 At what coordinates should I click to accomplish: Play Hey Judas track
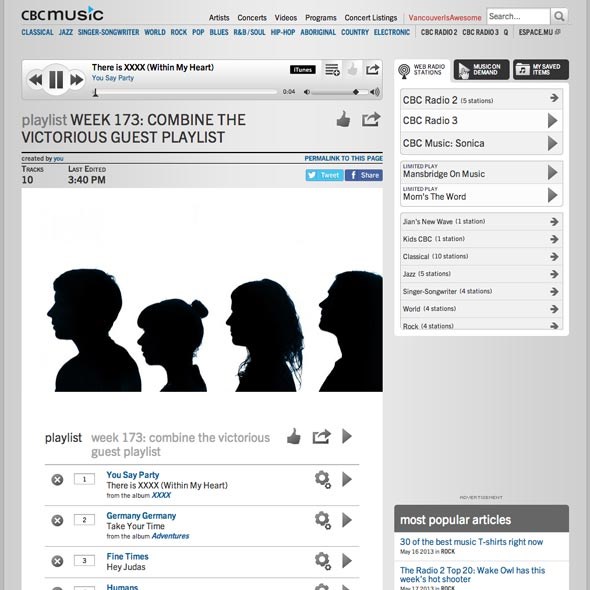(x=347, y=561)
